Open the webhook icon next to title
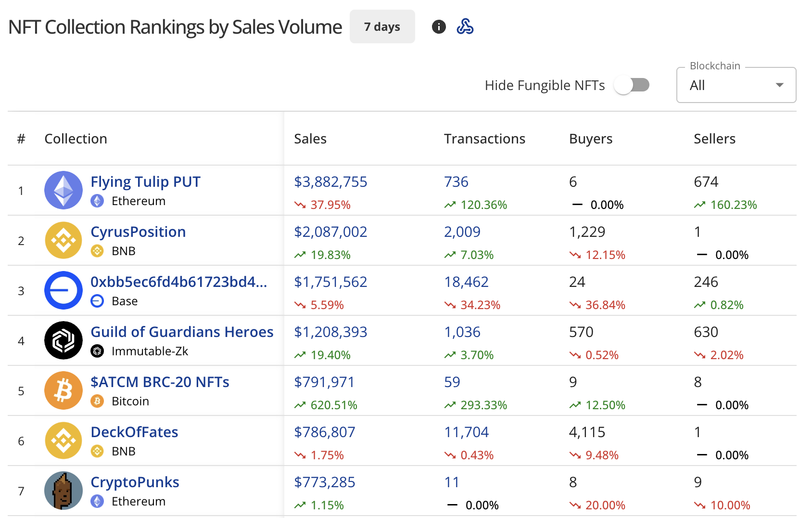 click(x=465, y=26)
